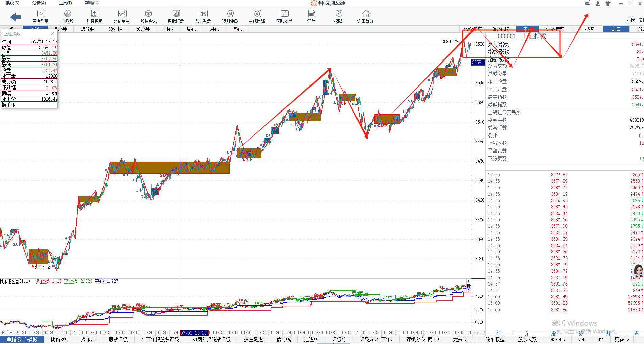Open the 分析(A) menu

click(x=39, y=3)
